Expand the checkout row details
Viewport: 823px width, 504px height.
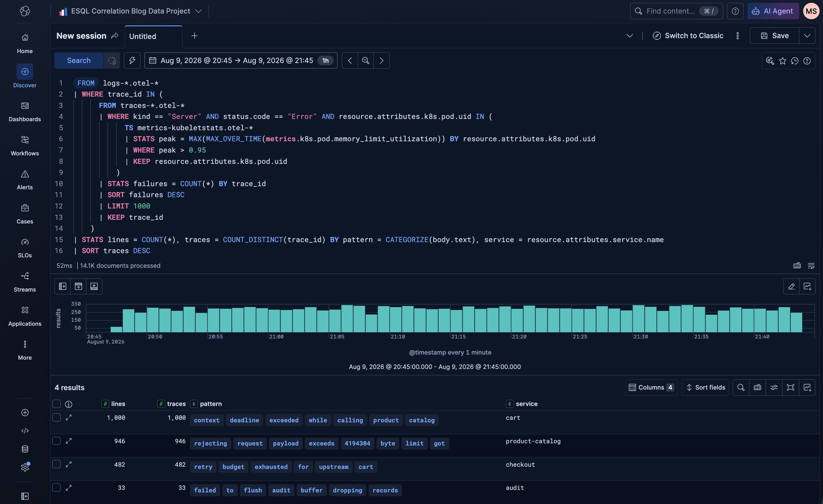tap(69, 464)
